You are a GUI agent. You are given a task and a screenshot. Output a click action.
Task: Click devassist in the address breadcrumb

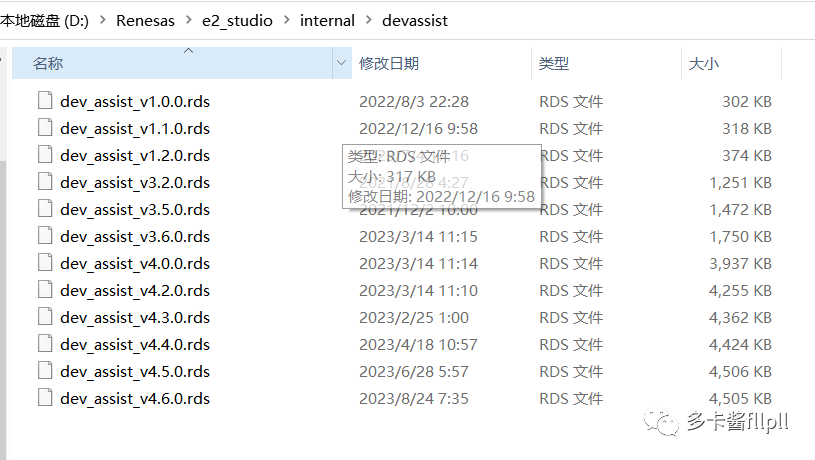[x=415, y=20]
